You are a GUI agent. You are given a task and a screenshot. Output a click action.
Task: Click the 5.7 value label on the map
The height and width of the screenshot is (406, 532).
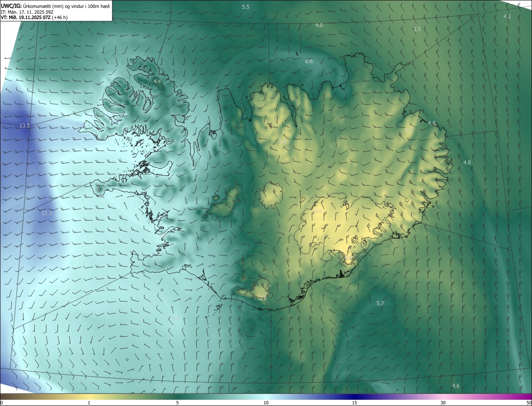380,303
